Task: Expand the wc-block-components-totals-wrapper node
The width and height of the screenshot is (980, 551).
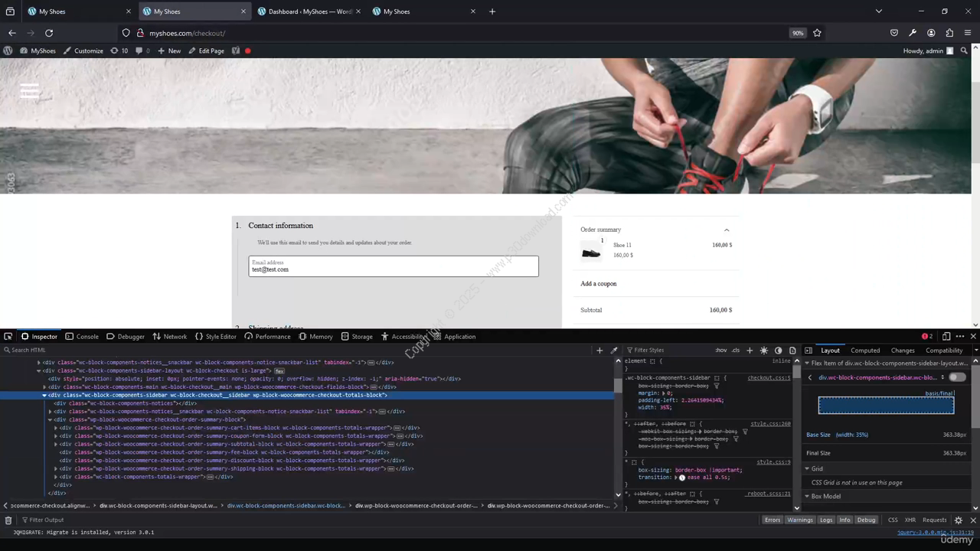Action: [x=56, y=477]
